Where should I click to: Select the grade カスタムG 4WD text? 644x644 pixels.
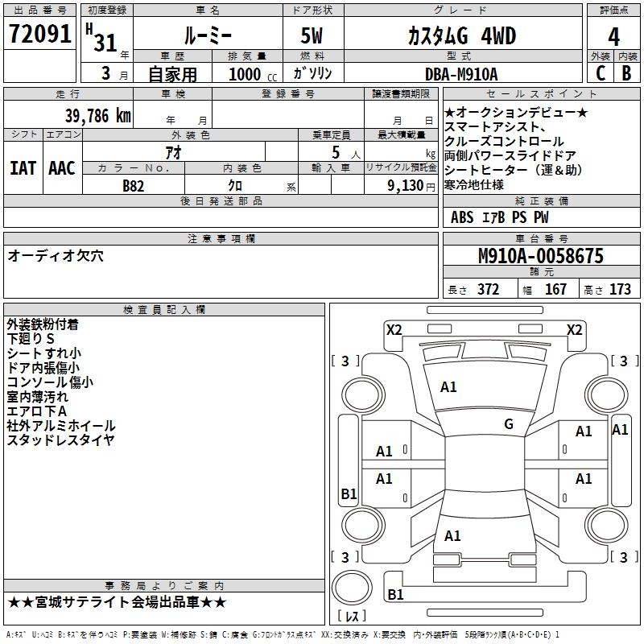[x=462, y=35]
